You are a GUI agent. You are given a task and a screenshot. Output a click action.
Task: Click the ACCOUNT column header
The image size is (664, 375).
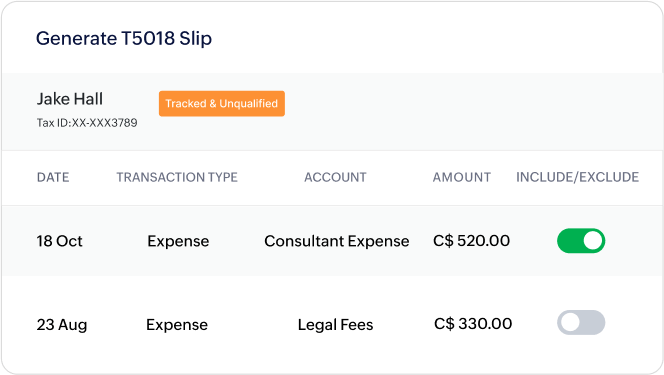click(x=335, y=177)
